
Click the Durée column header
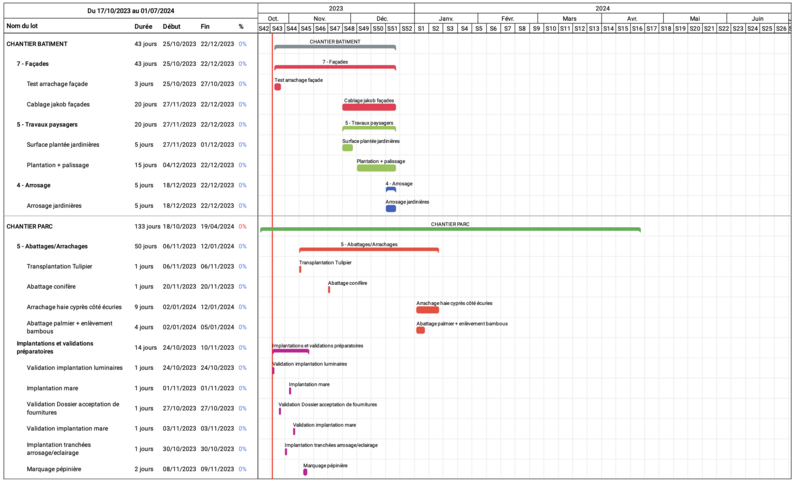144,26
